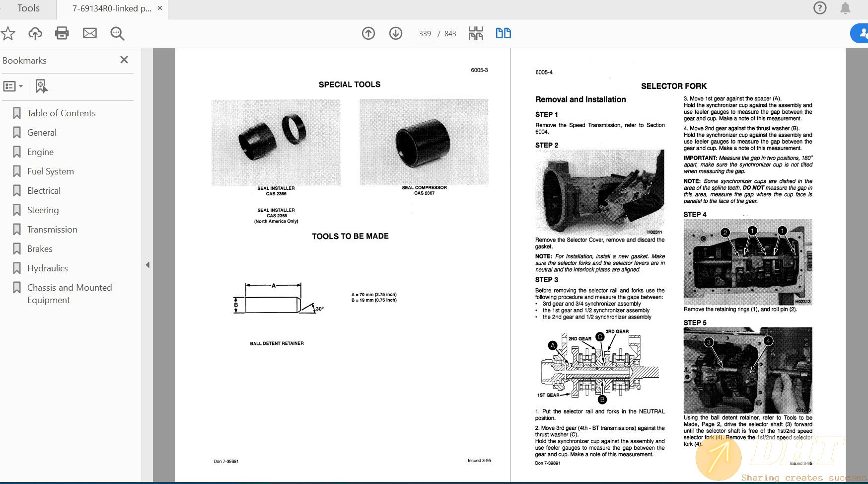Close the Bookmarks panel

click(124, 60)
